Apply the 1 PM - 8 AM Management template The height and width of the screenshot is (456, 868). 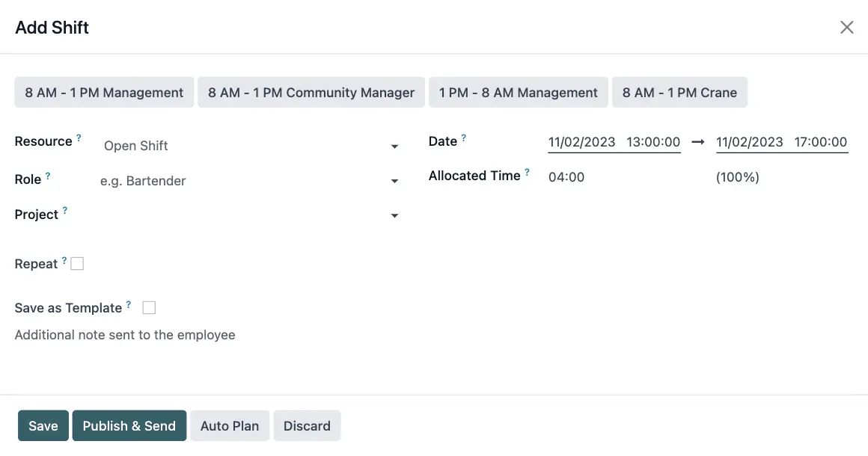click(518, 93)
